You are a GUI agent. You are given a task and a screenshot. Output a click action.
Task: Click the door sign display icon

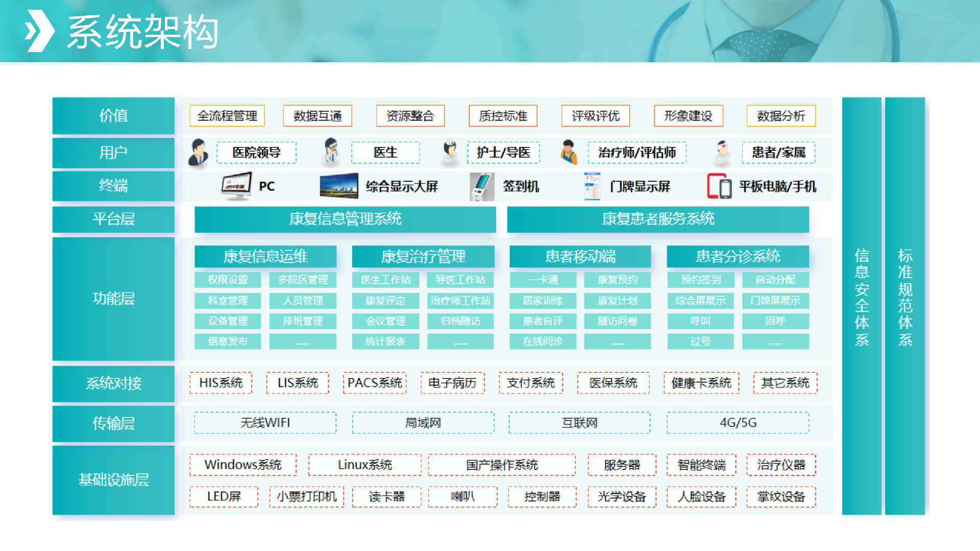(592, 186)
